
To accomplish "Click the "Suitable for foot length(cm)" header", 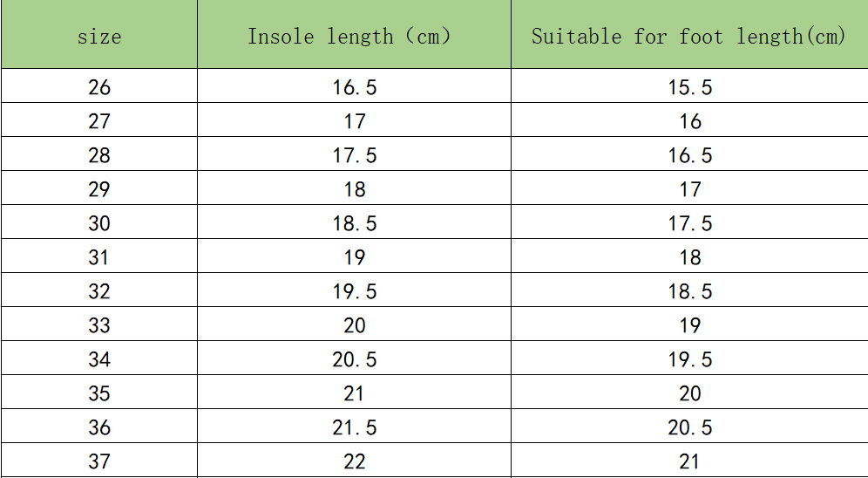I will point(688,37).
